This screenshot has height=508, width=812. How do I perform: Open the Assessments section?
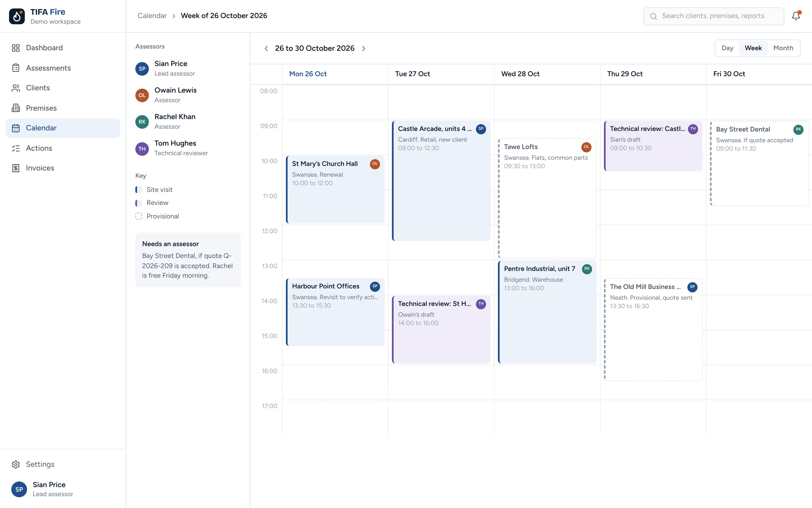(63, 68)
